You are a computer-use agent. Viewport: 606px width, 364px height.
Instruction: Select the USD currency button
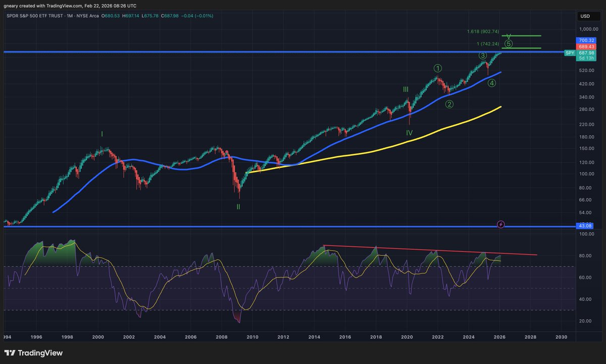point(584,16)
